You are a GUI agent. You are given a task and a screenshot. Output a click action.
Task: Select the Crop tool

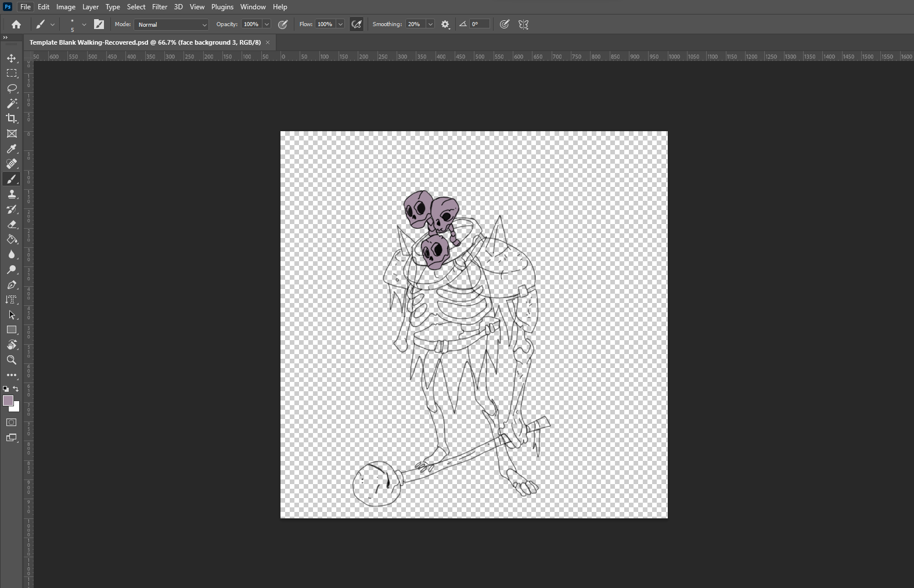pos(12,118)
